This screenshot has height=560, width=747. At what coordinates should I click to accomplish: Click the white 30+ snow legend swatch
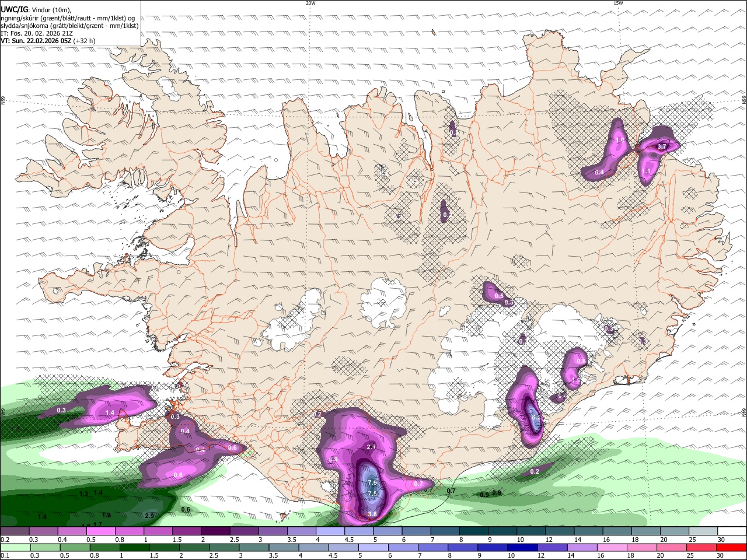[x=732, y=531]
